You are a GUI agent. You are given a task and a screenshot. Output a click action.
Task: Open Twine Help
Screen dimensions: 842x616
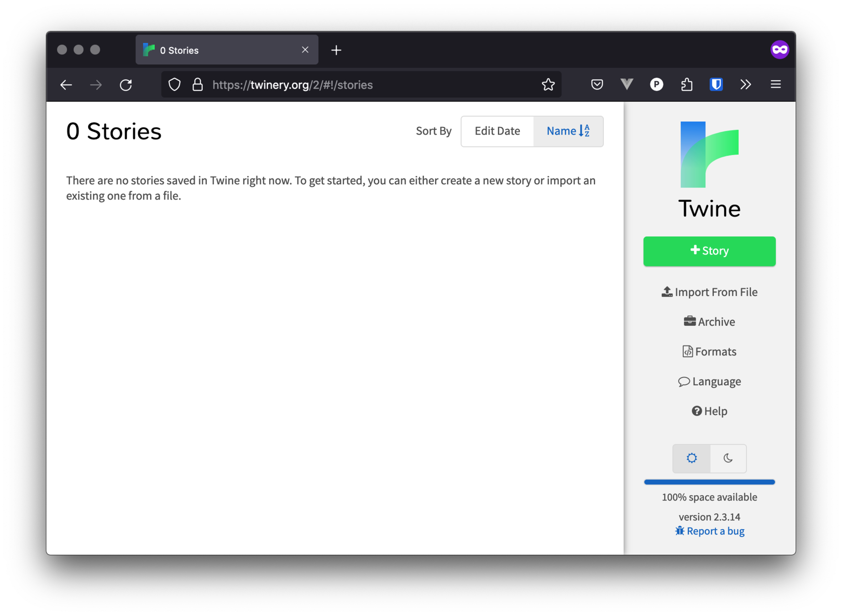(709, 411)
